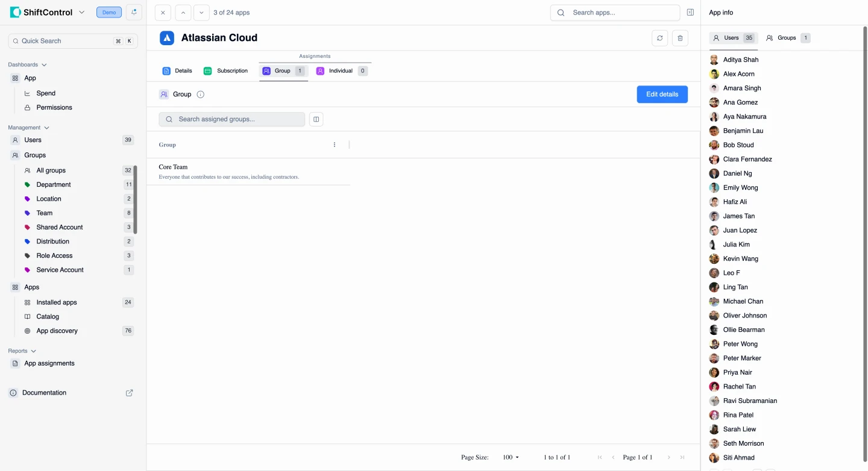Screen dimensions: 868x471
Task: Close the app detail view with X
Action: (x=163, y=13)
